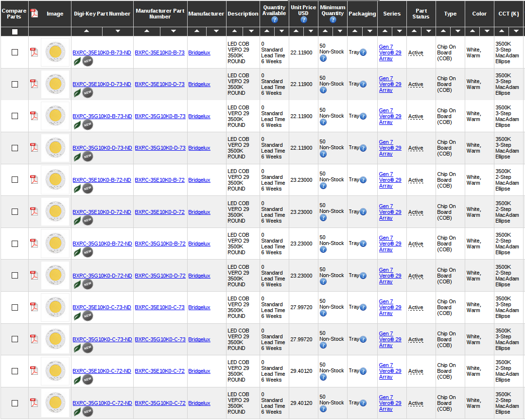525x420 pixels.
Task: Check the select-all compare checkbox in header
Action: (15, 32)
